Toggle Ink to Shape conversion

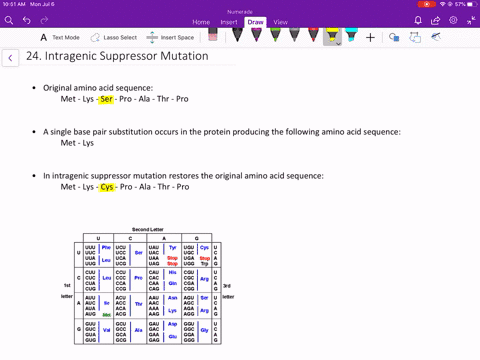pyautogui.click(x=415, y=37)
